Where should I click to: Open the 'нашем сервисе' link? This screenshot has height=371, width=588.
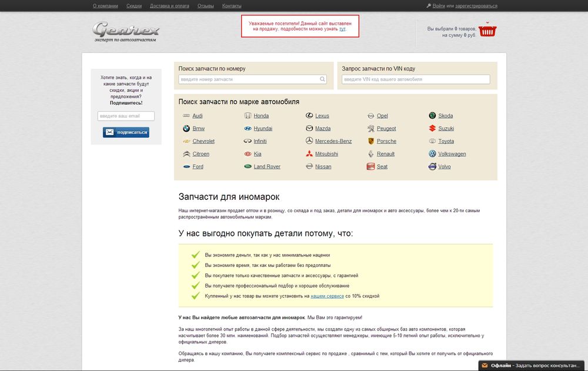coord(327,296)
